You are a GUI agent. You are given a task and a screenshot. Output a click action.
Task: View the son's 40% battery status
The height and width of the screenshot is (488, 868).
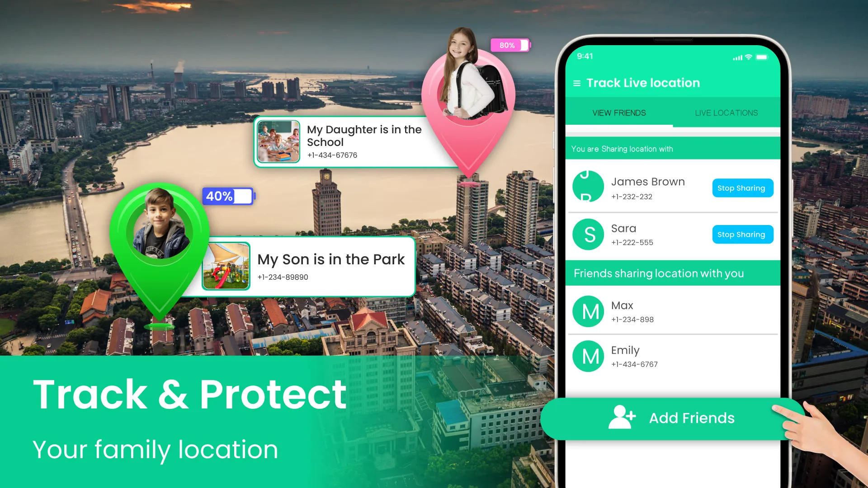(228, 196)
